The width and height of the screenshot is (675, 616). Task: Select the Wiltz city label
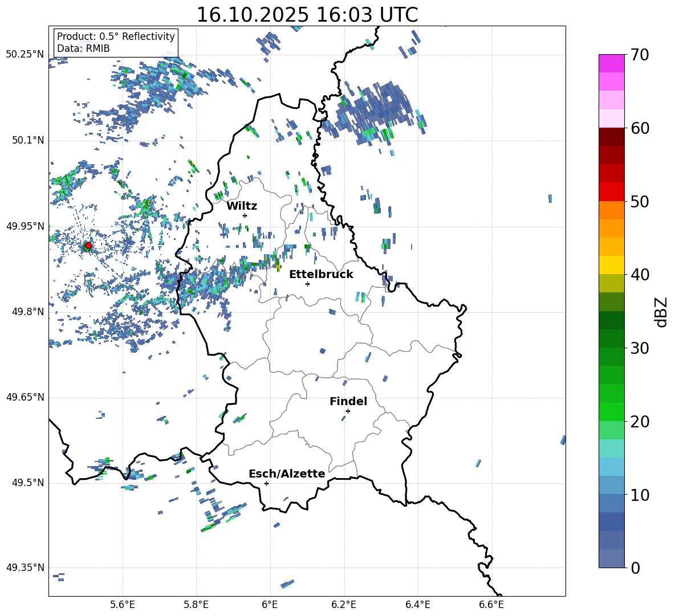tap(242, 206)
